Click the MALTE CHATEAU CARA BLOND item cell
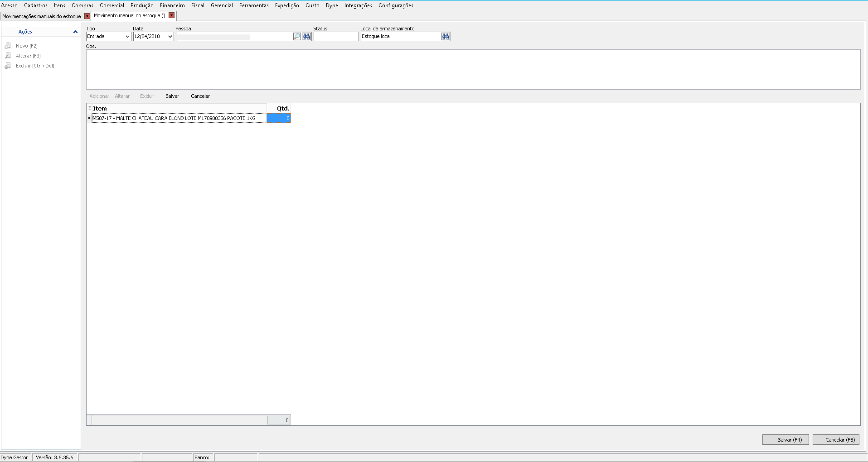The width and height of the screenshot is (868, 462). 179,118
